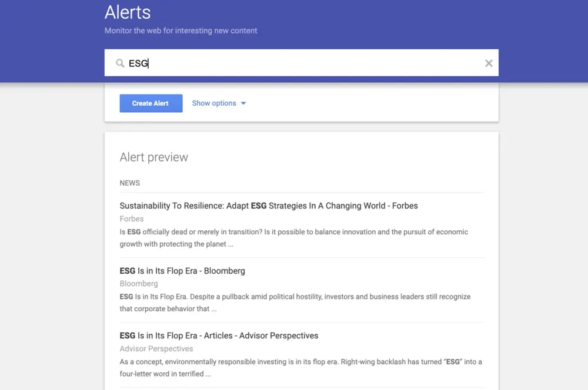The width and height of the screenshot is (588, 390).
Task: Select the Forbes source name under the headline
Action: tap(131, 218)
